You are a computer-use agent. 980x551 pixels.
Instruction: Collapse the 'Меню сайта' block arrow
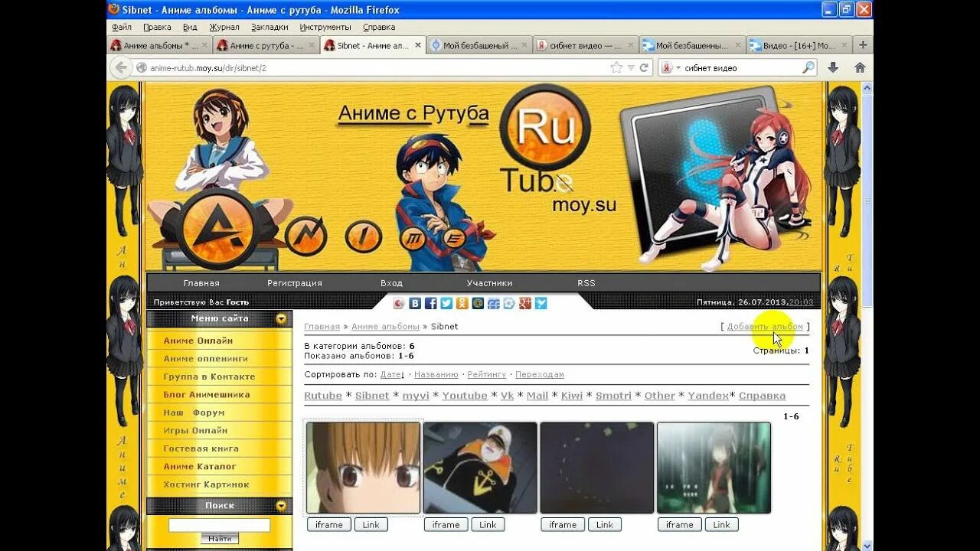pos(282,318)
